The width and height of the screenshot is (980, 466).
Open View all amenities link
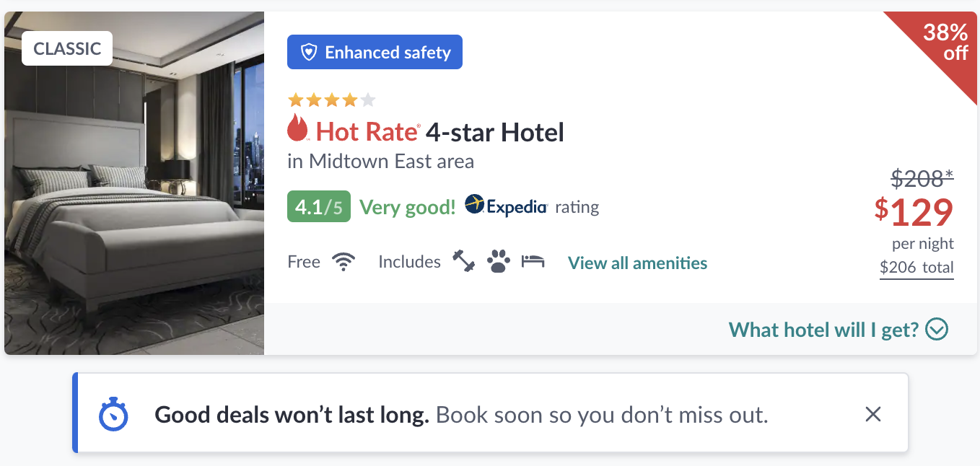coord(637,263)
